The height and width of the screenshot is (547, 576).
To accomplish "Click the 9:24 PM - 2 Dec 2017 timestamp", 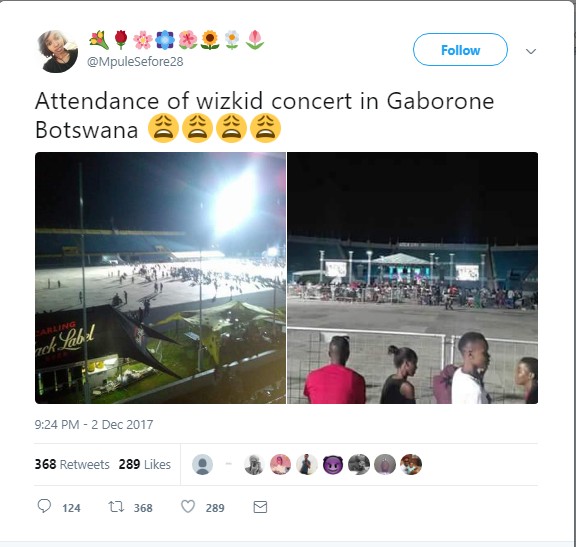I will point(94,425).
